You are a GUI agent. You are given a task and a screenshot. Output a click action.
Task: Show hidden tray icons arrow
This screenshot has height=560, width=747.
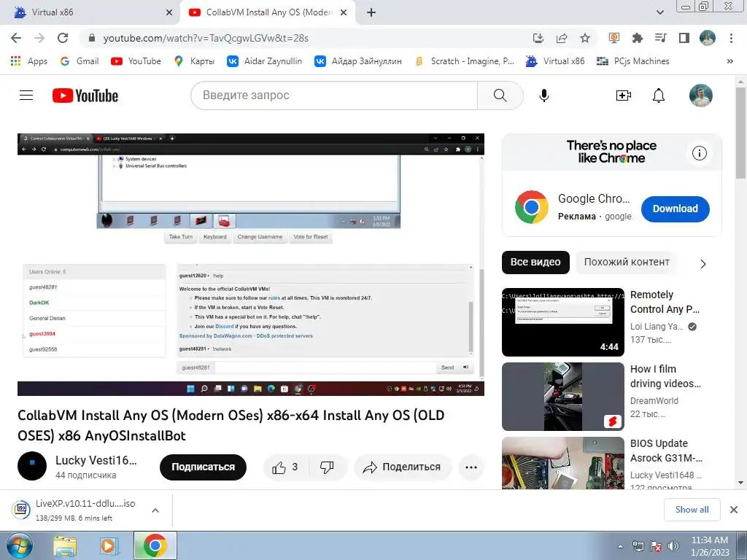click(620, 546)
